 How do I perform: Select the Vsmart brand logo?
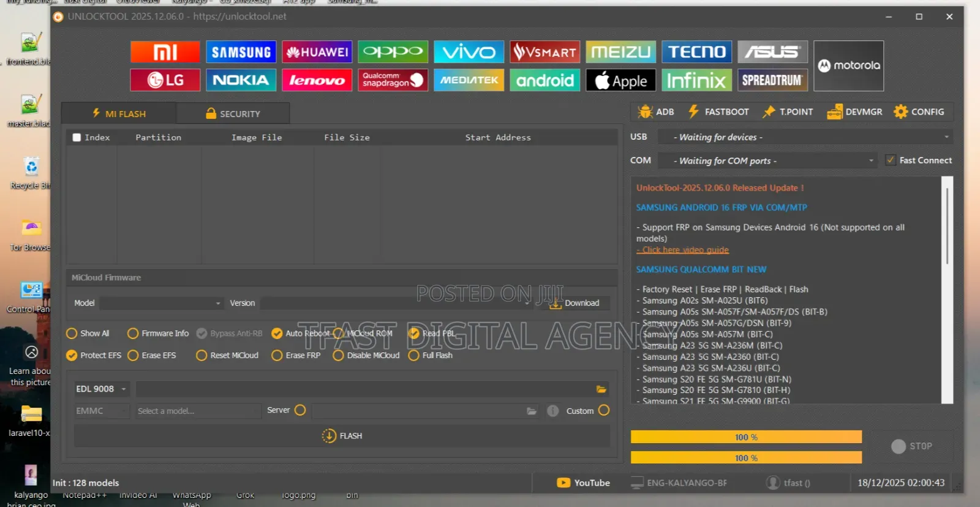click(x=545, y=52)
